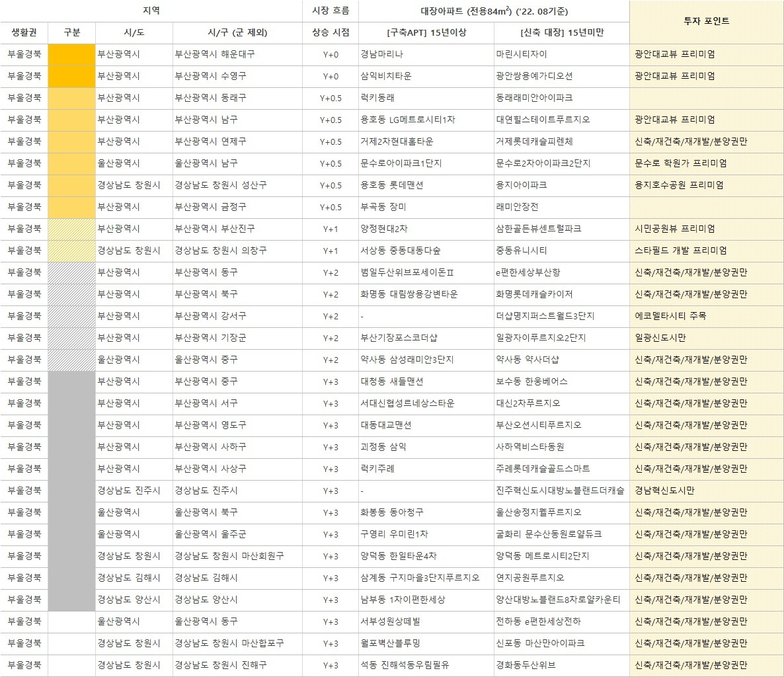The image size is (784, 677).
Task: Select the 투자 포인트 header cell
Action: point(707,22)
